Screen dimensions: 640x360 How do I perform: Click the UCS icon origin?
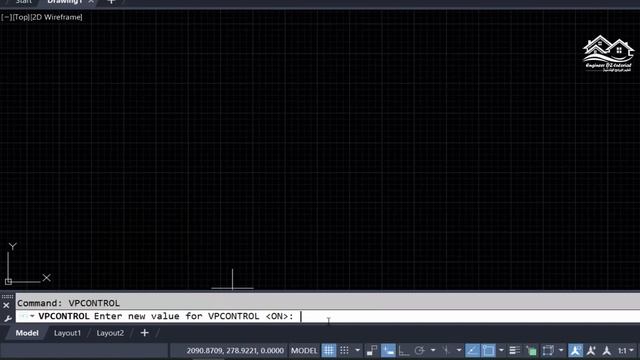click(x=8, y=282)
